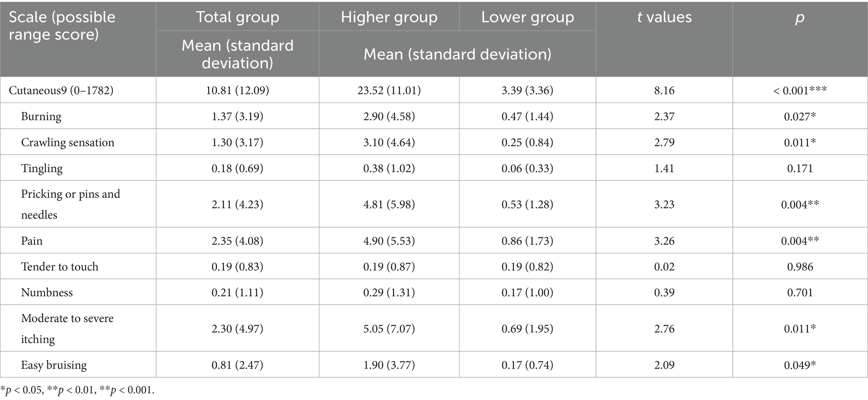The height and width of the screenshot is (400, 868).
Task: Click "Scale (possible range score)" header
Action: (62, 26)
